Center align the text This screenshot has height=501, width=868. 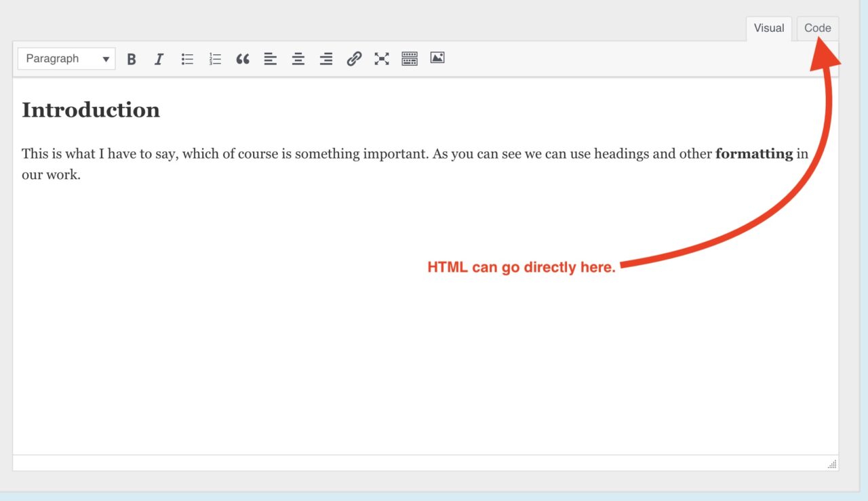point(298,59)
